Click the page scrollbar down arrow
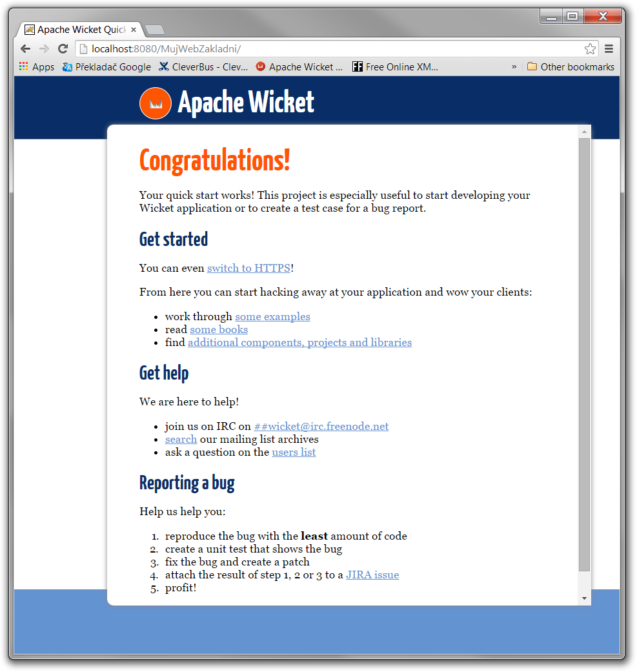 (584, 598)
